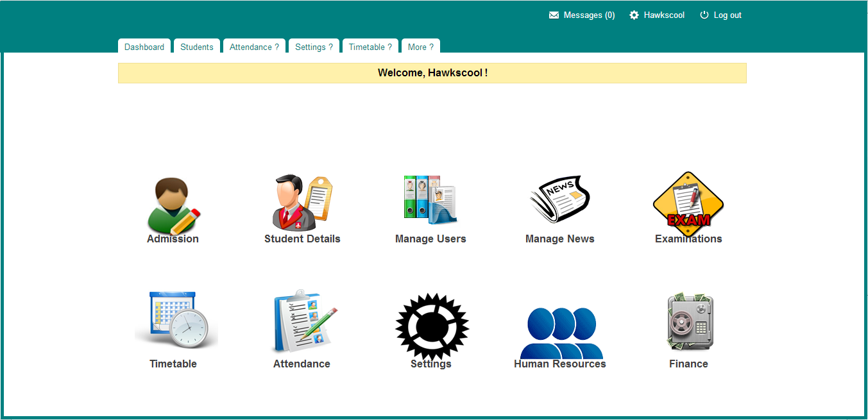Open the Admission module icon

tap(173, 205)
